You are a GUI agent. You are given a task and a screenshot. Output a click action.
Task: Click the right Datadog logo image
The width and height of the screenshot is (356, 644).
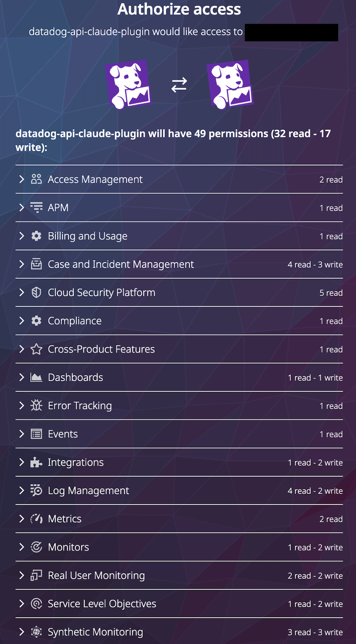(x=230, y=84)
